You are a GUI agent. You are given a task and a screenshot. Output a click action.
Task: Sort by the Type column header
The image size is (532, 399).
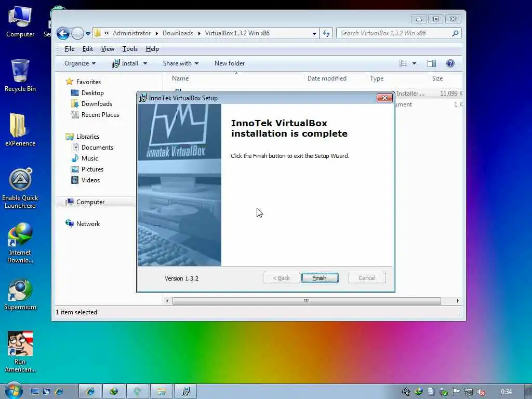point(377,78)
